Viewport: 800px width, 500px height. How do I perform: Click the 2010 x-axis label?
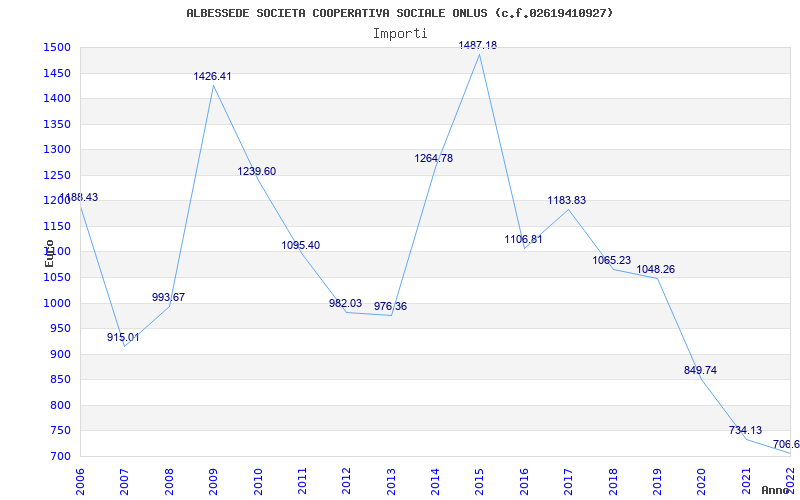coord(258,481)
